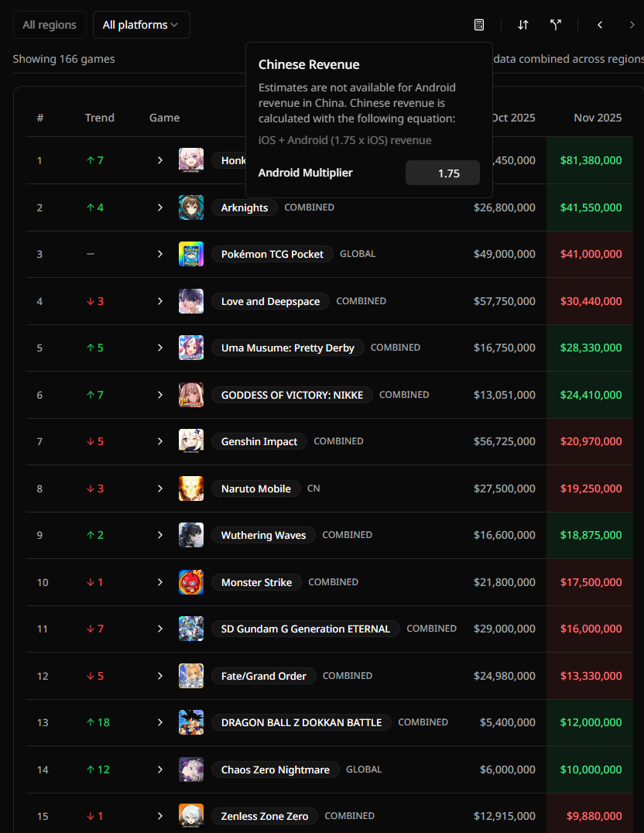The width and height of the screenshot is (644, 833).
Task: Click the Pokémon TCG Pocket app icon
Action: coord(191,254)
